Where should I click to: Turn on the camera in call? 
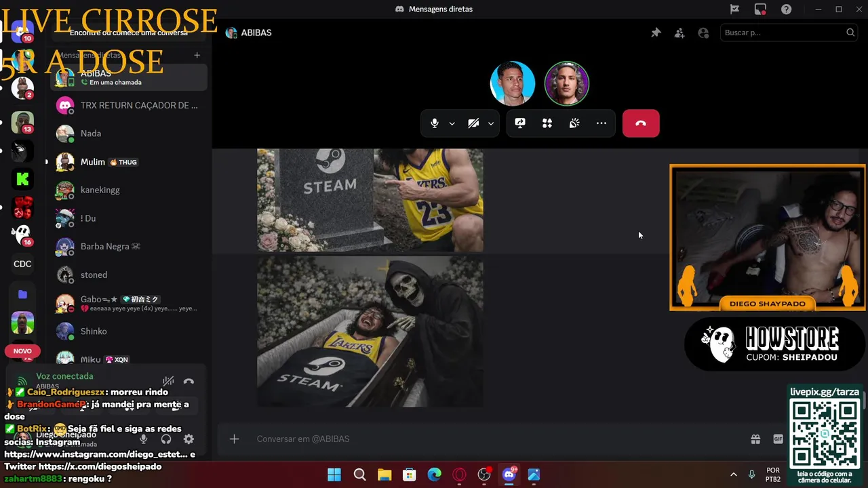pyautogui.click(x=473, y=123)
